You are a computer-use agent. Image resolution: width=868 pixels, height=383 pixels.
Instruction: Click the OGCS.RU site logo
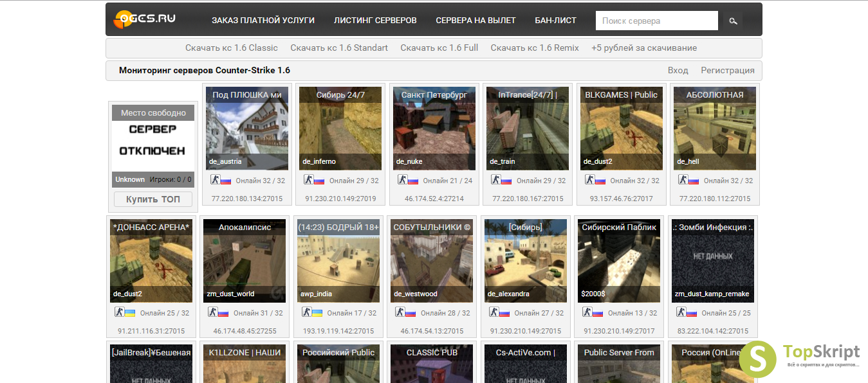[144, 19]
